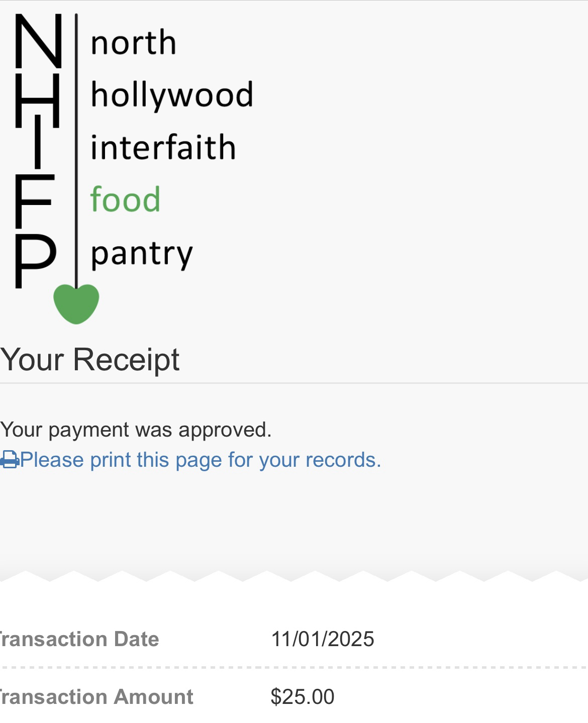588x723 pixels.
Task: Click the zigzag torn edge of the receipt
Action: [294, 576]
